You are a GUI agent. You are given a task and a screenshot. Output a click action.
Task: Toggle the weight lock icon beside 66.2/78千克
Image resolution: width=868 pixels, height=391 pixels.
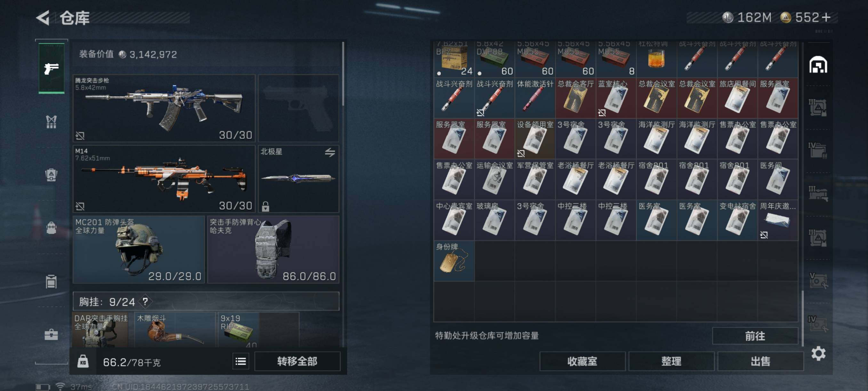point(83,362)
